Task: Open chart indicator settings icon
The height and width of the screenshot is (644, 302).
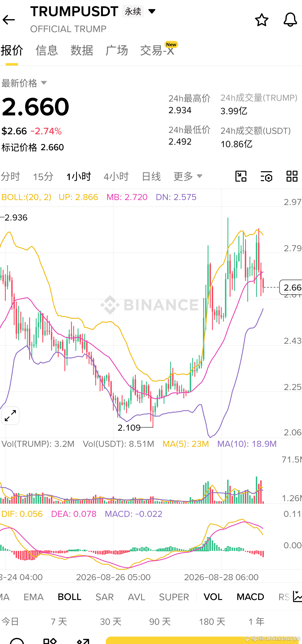Action: tap(266, 176)
